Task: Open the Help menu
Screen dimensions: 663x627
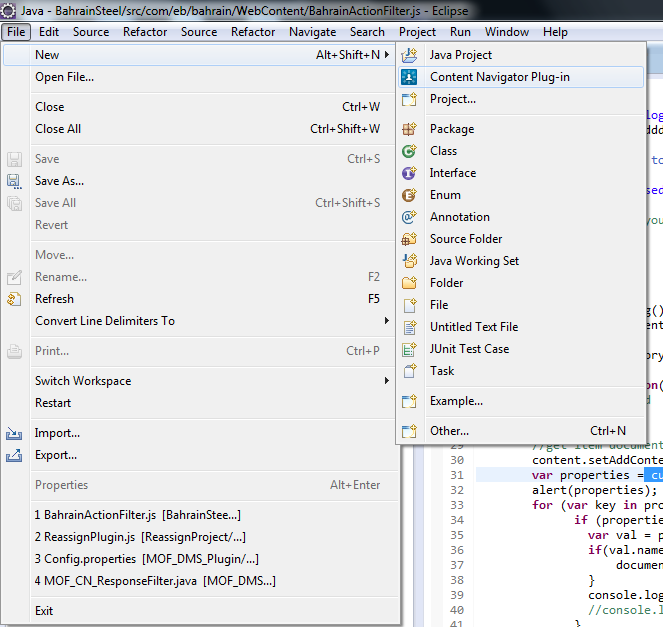Action: [555, 32]
